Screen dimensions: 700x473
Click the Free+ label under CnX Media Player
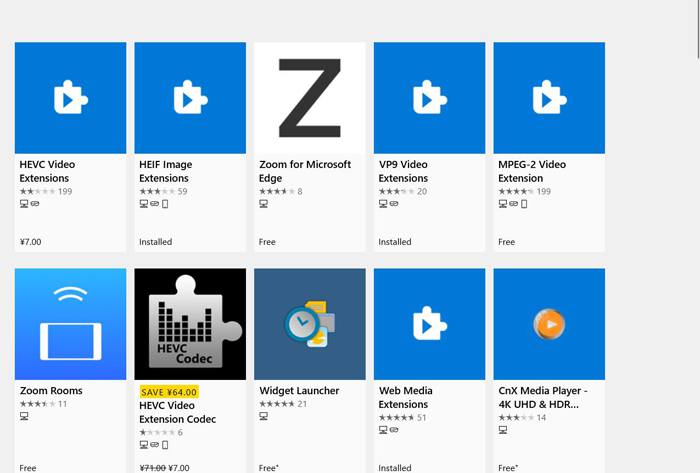point(508,468)
